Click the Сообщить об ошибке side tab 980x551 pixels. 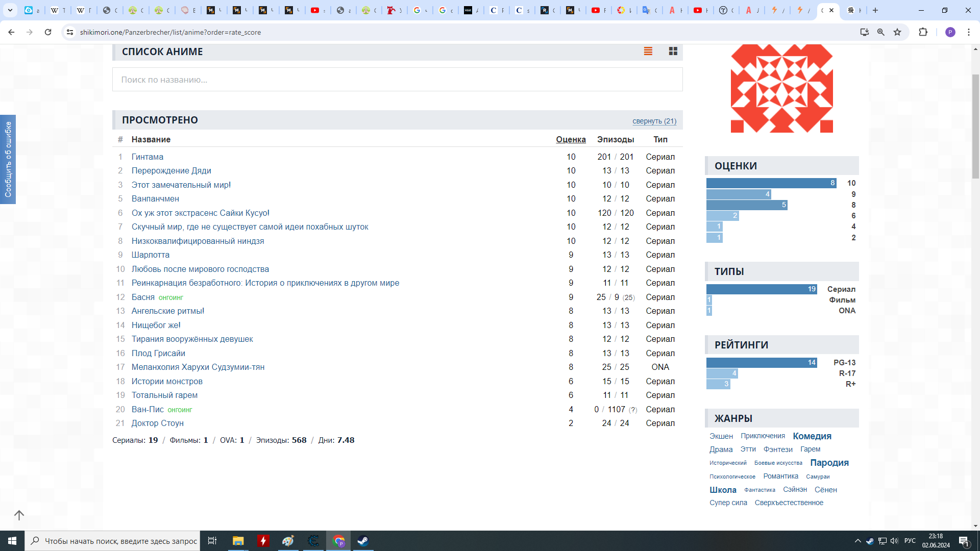pos(8,159)
